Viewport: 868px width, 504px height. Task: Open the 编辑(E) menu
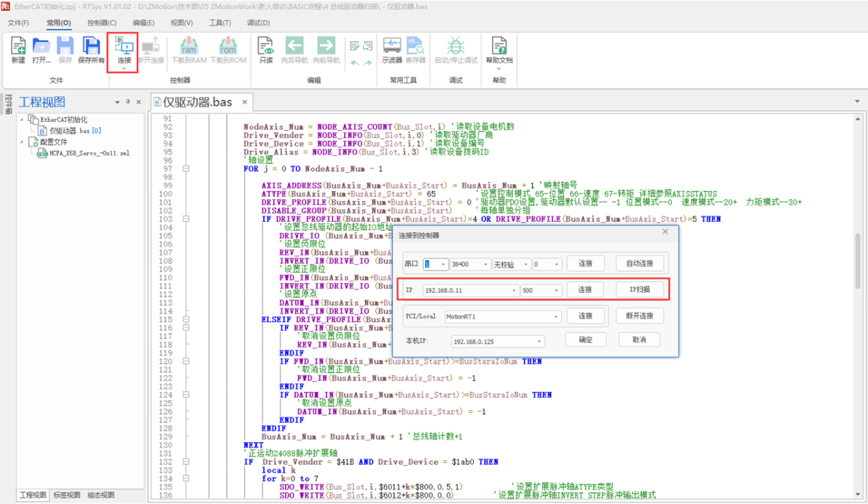[144, 22]
